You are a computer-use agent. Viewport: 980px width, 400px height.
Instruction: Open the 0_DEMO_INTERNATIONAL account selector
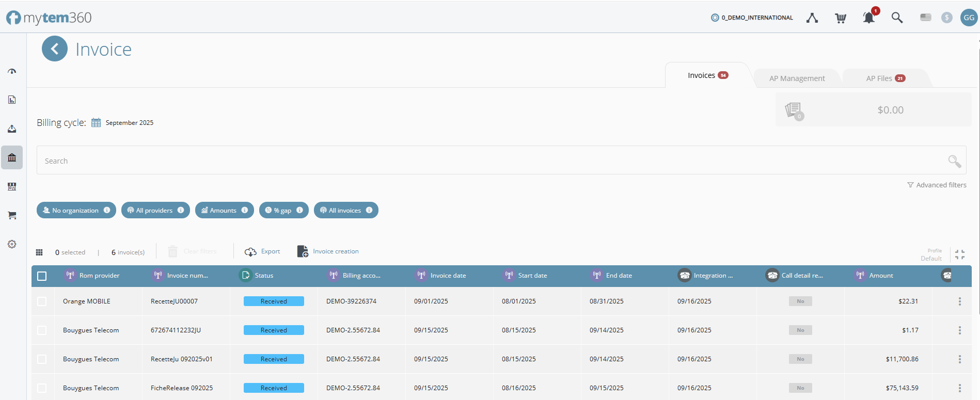click(752, 18)
